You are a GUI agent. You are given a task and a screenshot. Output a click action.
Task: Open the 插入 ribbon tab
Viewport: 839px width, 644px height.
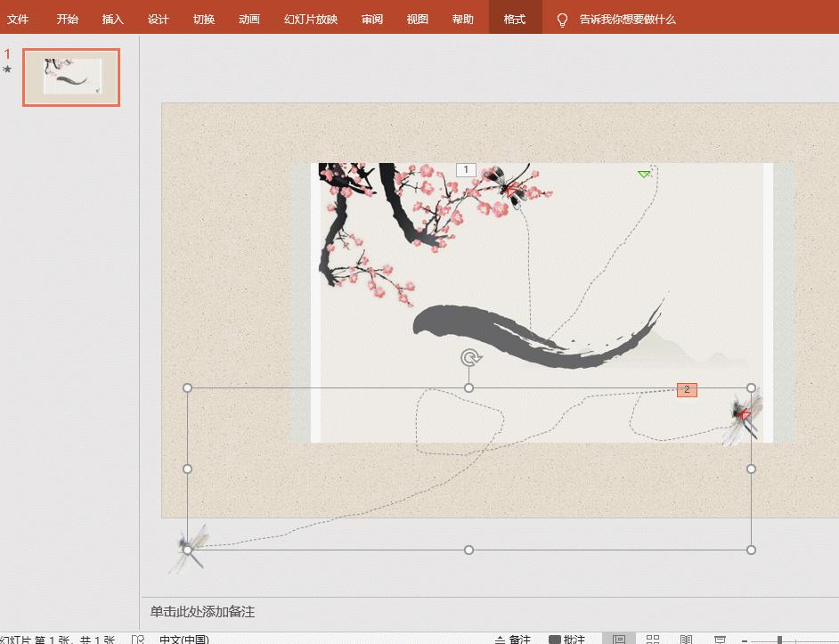pos(112,18)
